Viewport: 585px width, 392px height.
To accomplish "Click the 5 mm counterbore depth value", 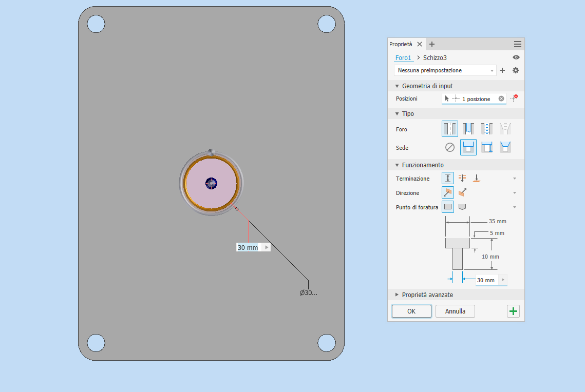I will click(x=497, y=233).
